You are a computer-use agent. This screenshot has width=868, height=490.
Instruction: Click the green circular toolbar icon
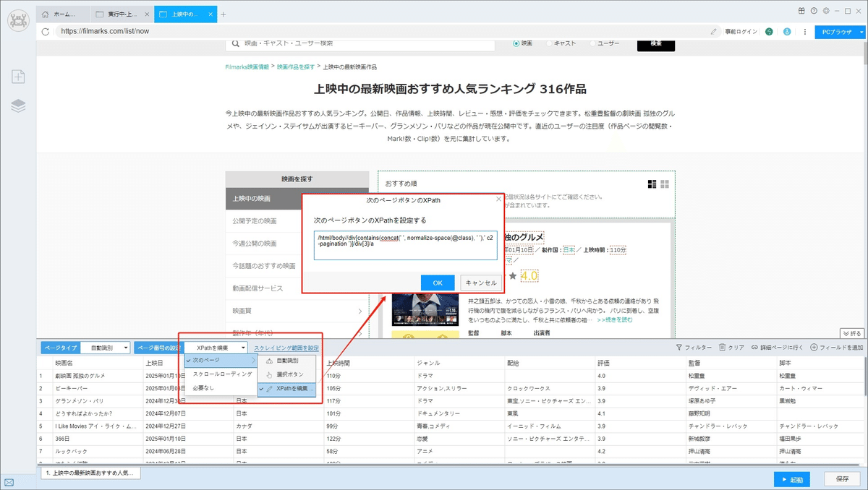[769, 32]
